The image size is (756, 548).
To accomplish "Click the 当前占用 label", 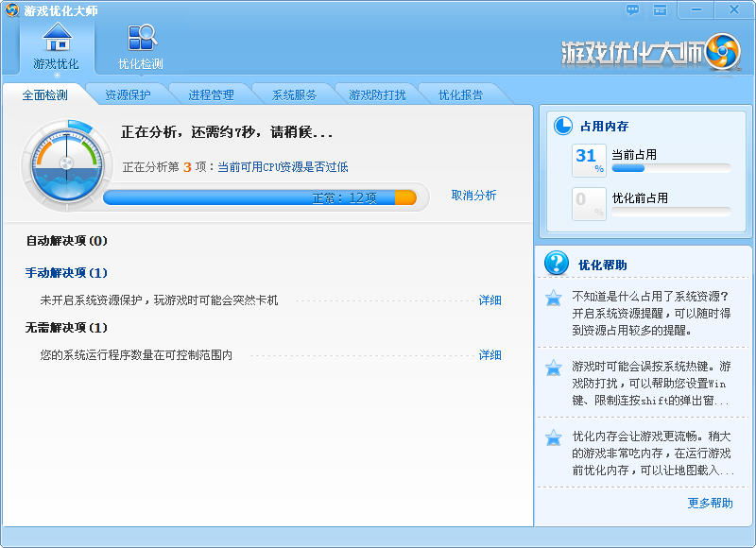I will coord(634,155).
